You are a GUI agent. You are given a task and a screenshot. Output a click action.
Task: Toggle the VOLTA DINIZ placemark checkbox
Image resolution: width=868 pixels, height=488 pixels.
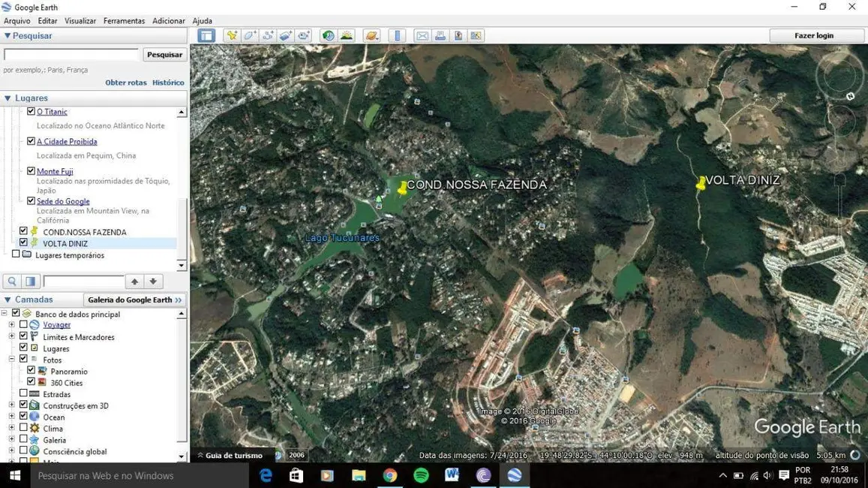click(23, 243)
